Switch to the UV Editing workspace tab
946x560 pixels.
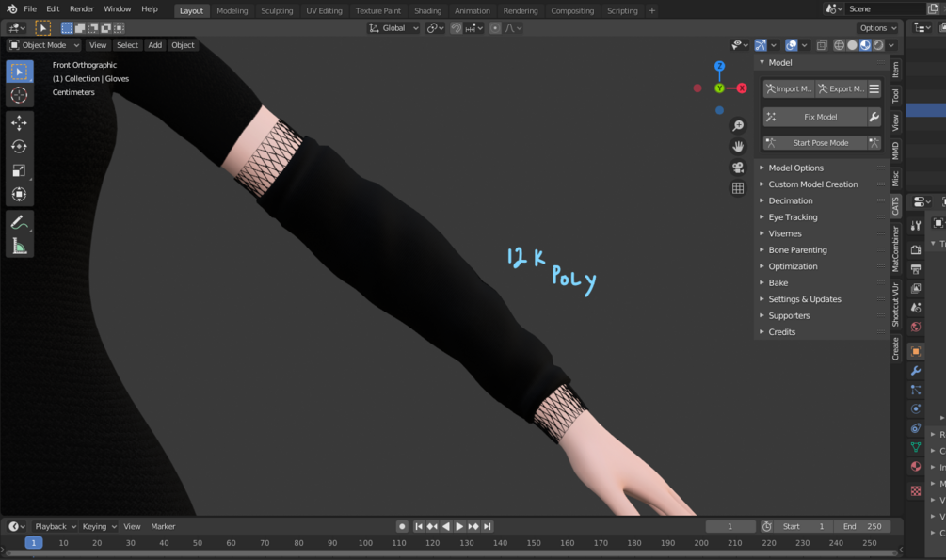point(324,11)
